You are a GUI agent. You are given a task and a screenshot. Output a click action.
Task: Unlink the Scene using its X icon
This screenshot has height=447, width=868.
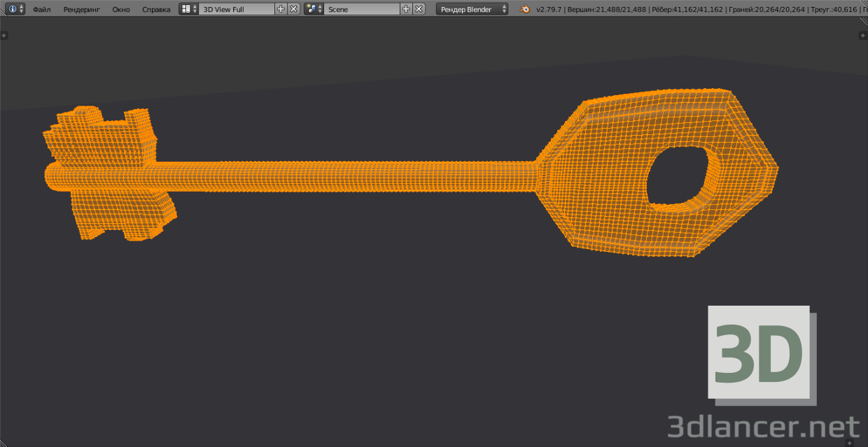(417, 9)
